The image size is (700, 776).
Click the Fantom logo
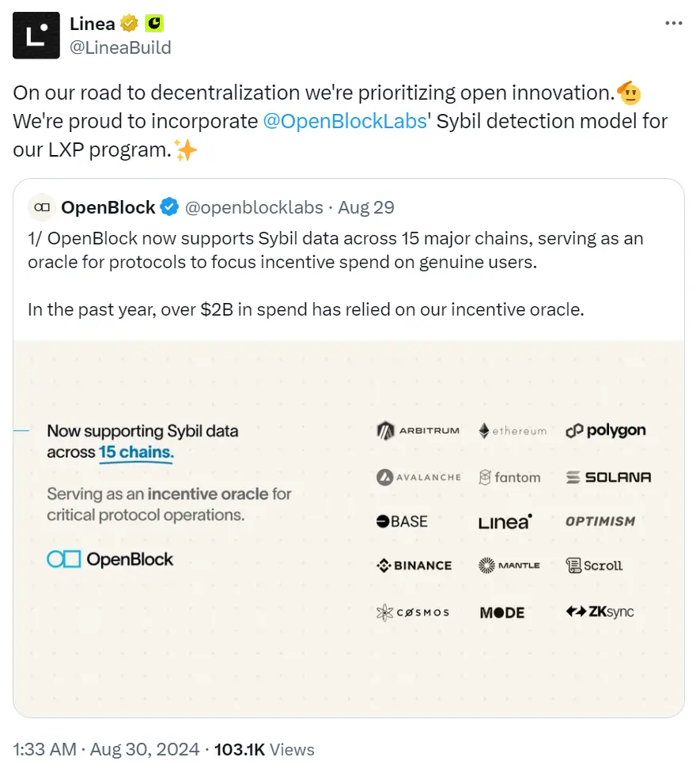click(511, 477)
